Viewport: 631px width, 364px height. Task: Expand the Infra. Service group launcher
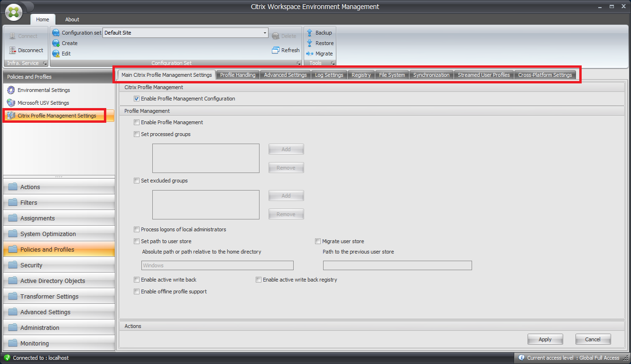coord(45,63)
